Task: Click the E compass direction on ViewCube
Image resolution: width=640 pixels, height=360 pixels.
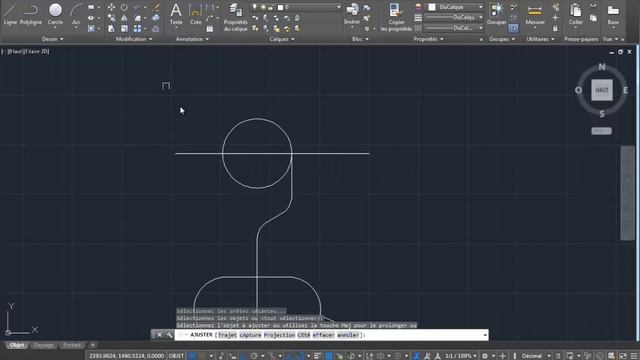Action: [x=625, y=90]
